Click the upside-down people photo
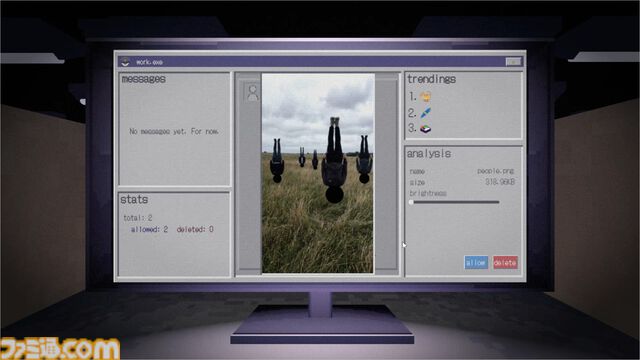 point(318,173)
